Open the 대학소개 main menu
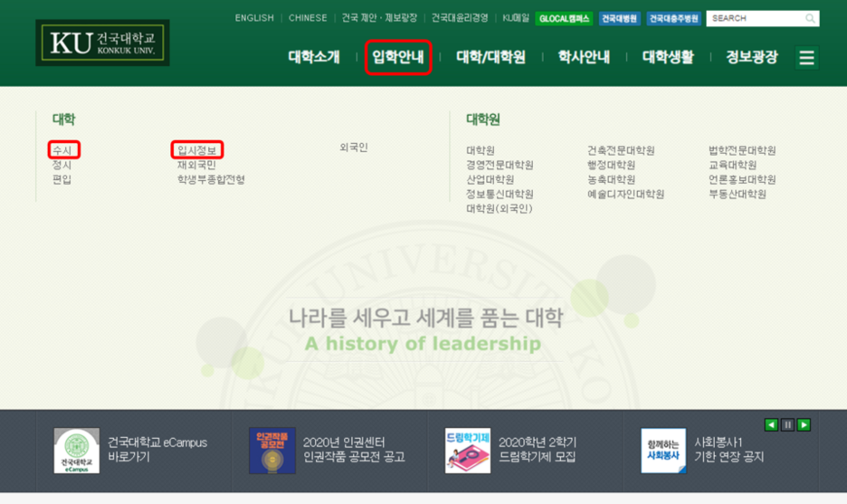847x504 pixels. point(314,57)
